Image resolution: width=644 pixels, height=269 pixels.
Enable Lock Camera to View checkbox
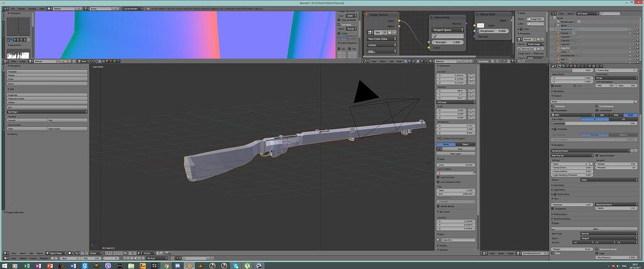click(438, 182)
